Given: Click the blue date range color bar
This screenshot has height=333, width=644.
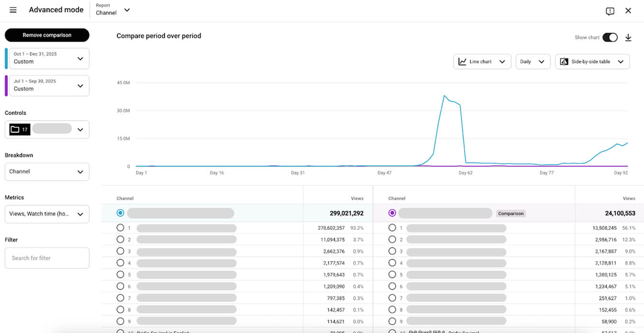Looking at the screenshot, I should 6,58.
